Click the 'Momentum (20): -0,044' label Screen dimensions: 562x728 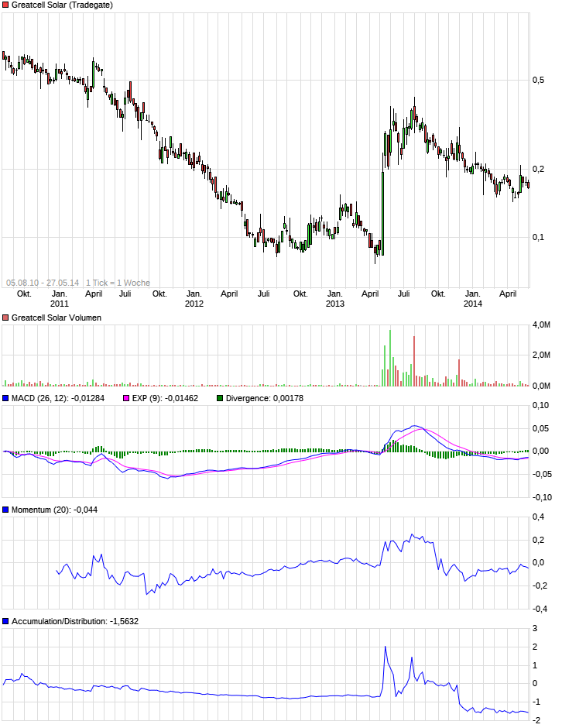coord(54,510)
